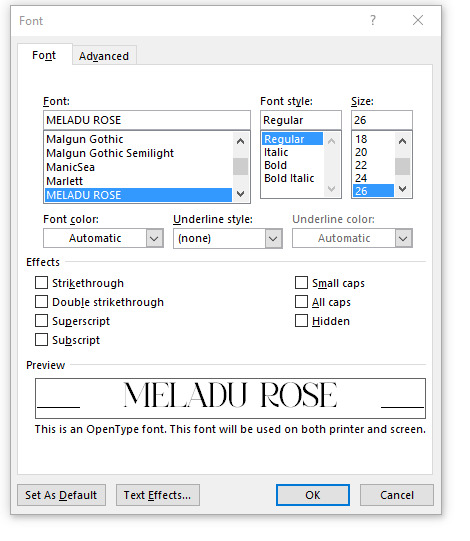
Task: Close the Font dialog
Action: tap(418, 20)
